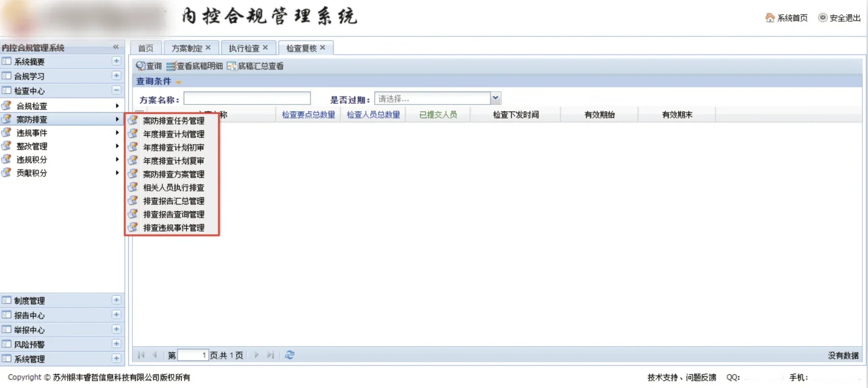Click the 方案名称 text input field

pyautogui.click(x=247, y=99)
